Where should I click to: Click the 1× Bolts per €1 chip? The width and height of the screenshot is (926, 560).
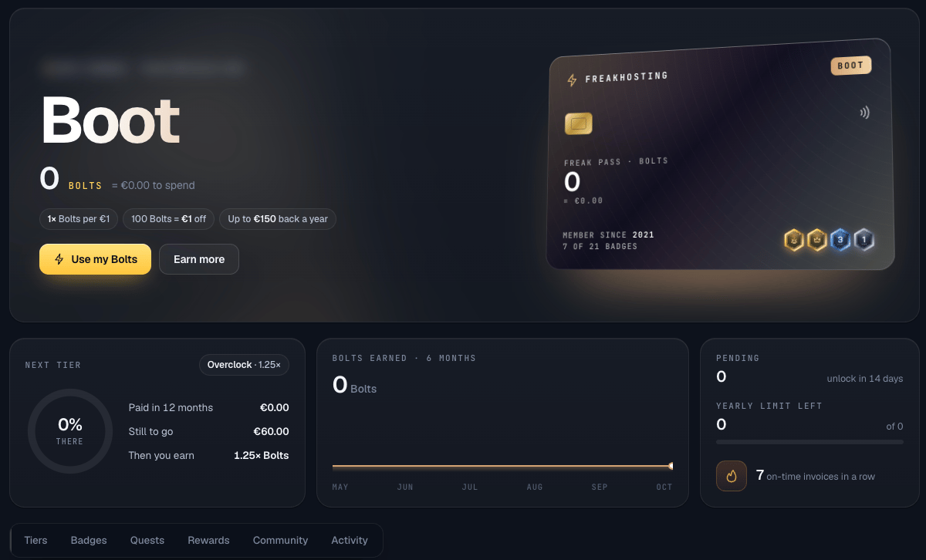[79, 219]
